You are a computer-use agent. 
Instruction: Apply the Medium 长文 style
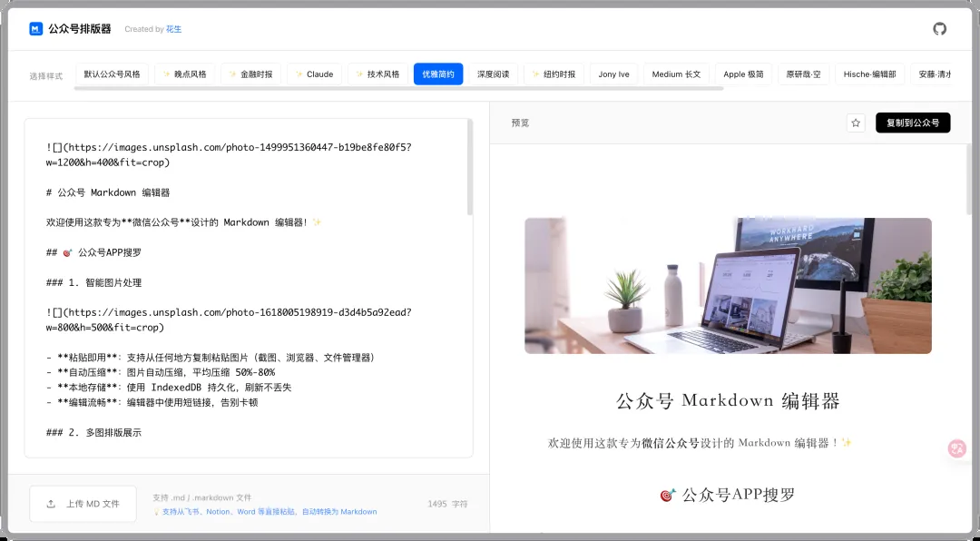click(x=676, y=74)
